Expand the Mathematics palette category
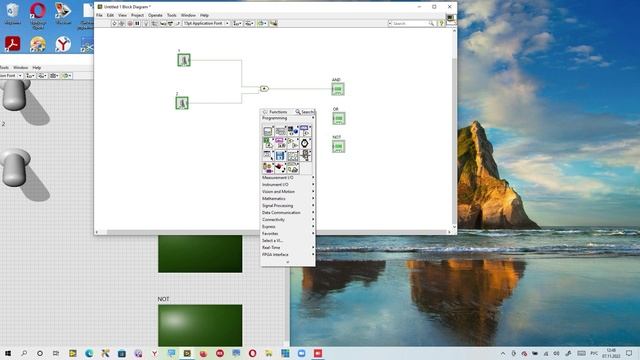The height and width of the screenshot is (360, 640). pos(288,198)
